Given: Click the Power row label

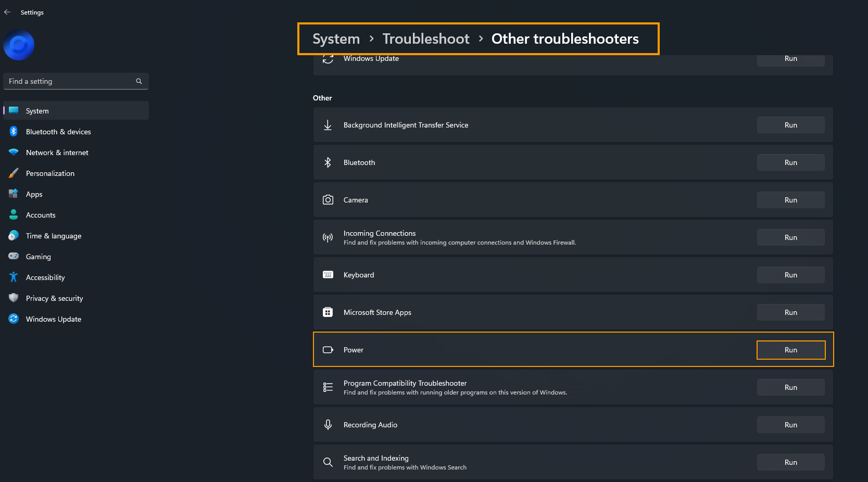Looking at the screenshot, I should tap(353, 350).
